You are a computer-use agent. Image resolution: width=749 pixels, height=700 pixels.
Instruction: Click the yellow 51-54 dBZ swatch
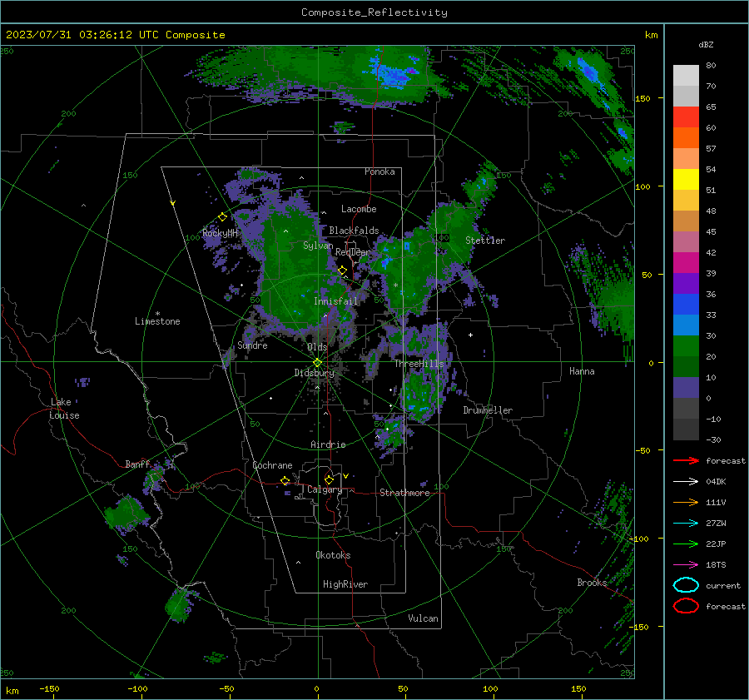click(x=686, y=180)
